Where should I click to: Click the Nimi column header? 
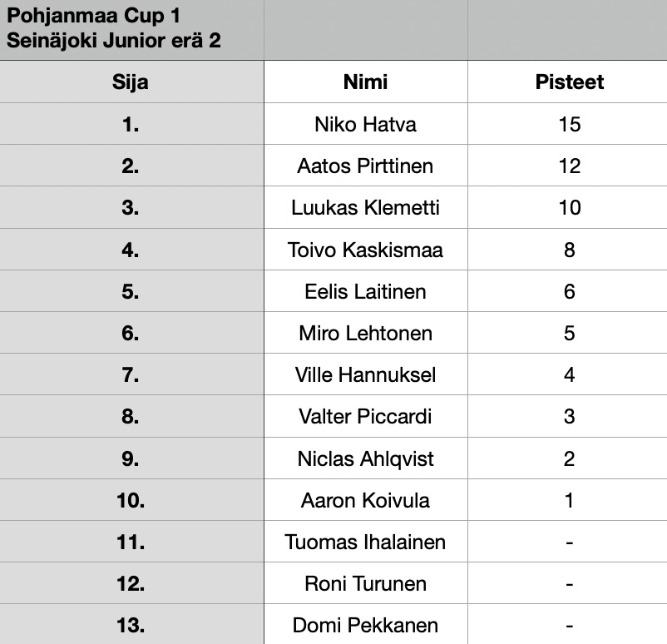tap(366, 82)
